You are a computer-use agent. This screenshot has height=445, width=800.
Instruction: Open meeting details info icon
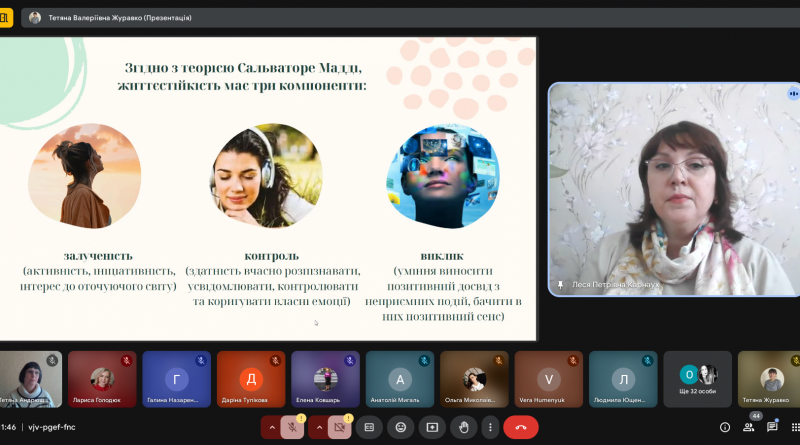click(724, 428)
